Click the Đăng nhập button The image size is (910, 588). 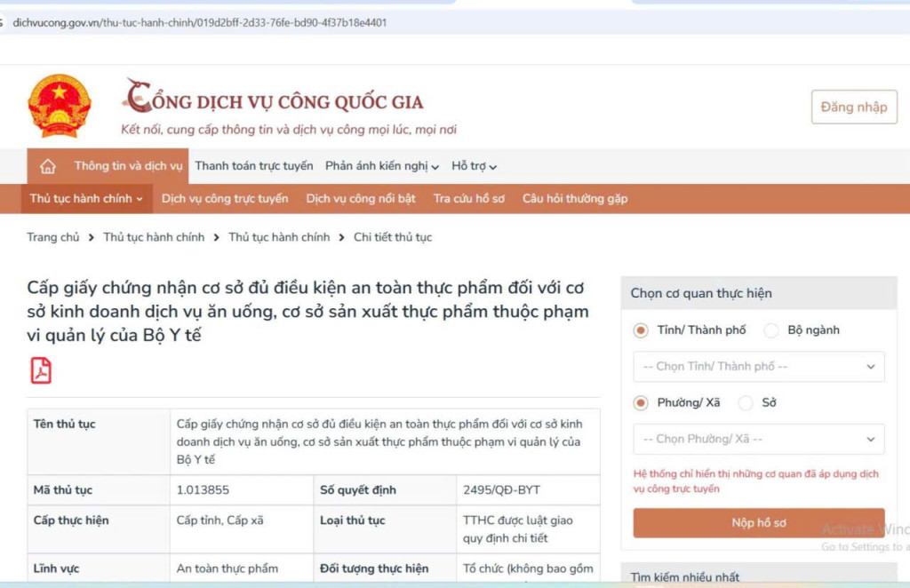[x=854, y=107]
